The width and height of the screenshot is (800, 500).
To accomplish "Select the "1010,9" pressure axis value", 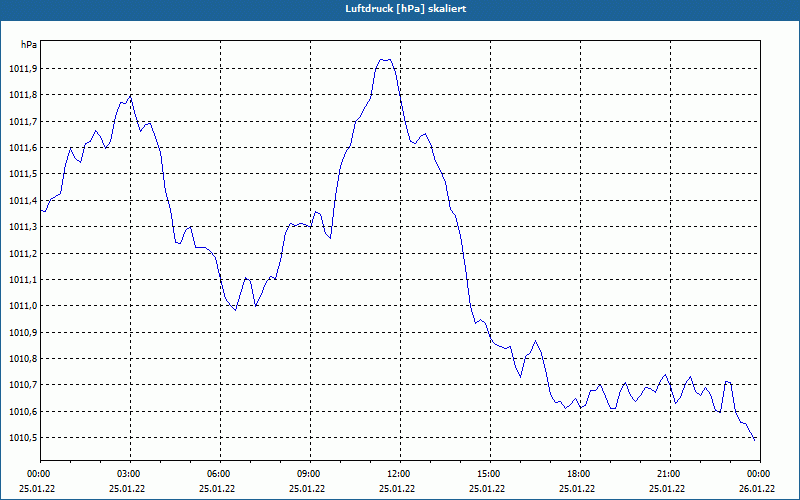I will (23, 333).
